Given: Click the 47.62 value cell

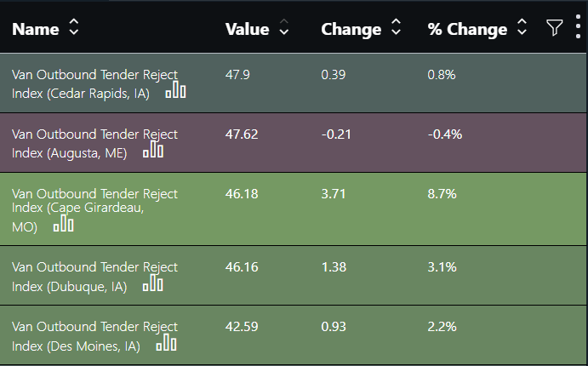Looking at the screenshot, I should (242, 134).
